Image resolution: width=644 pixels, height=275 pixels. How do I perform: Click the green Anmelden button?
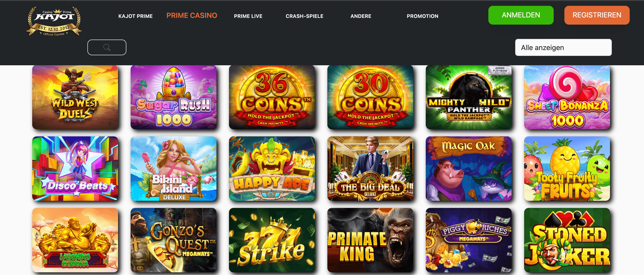click(x=521, y=15)
